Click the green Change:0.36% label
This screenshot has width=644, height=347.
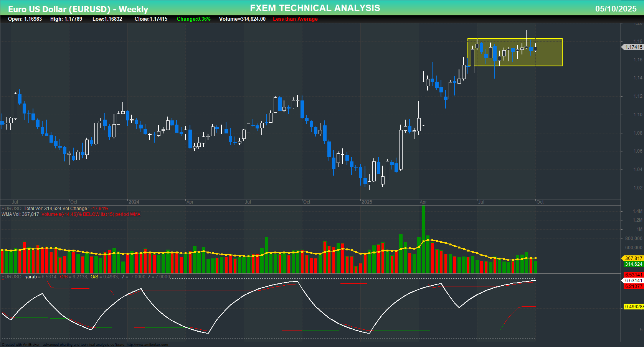(x=193, y=19)
